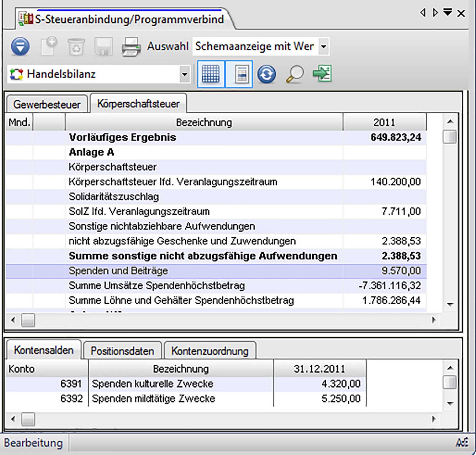Viewport: 476px width, 455px height.
Task: Click the Kontensalden scroll-down arrow
Action: pyautogui.click(x=450, y=404)
